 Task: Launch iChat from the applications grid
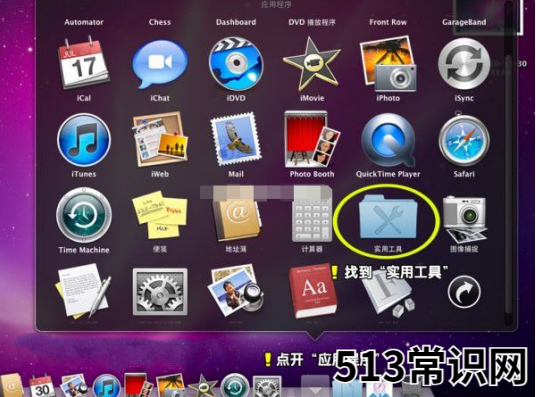160,64
